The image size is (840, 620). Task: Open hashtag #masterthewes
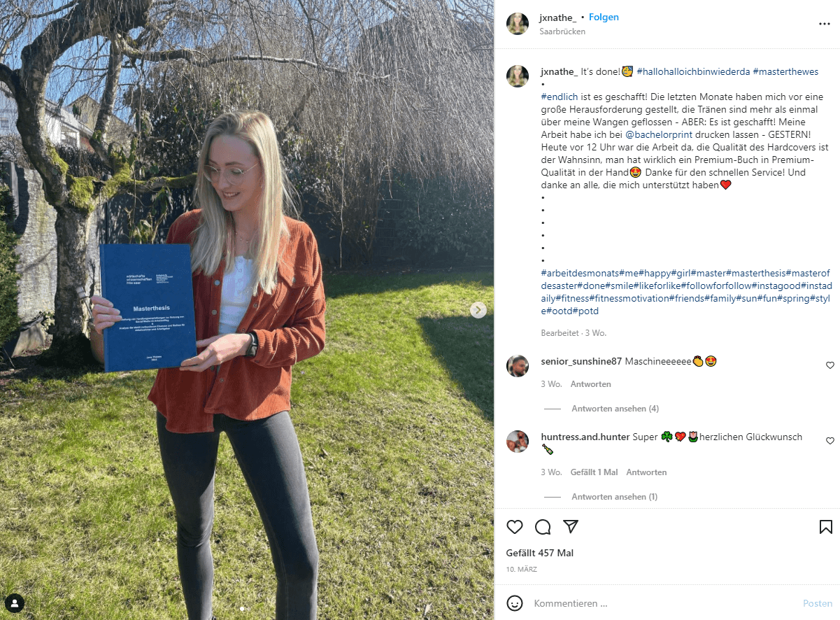[786, 71]
